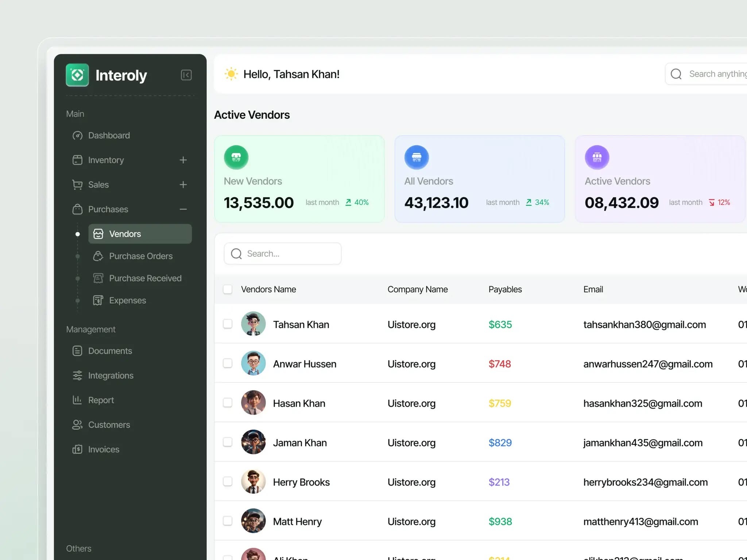The image size is (747, 560).
Task: Sort by Company Name column header
Action: (x=418, y=289)
